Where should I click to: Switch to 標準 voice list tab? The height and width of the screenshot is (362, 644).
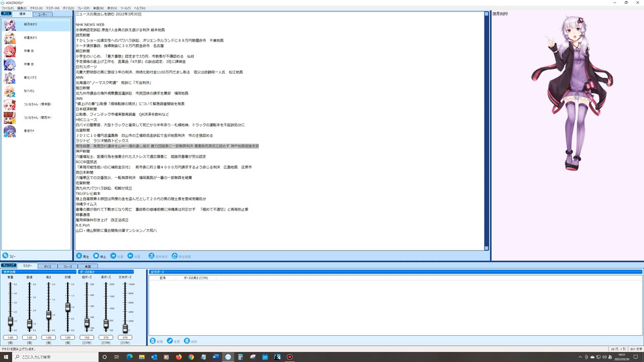point(22,14)
